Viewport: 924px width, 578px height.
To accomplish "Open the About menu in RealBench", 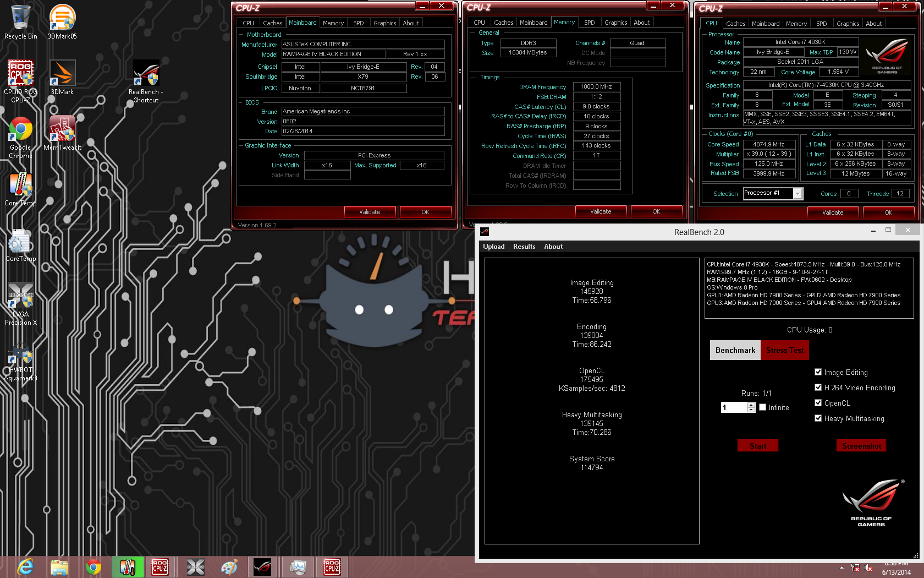I will 553,247.
